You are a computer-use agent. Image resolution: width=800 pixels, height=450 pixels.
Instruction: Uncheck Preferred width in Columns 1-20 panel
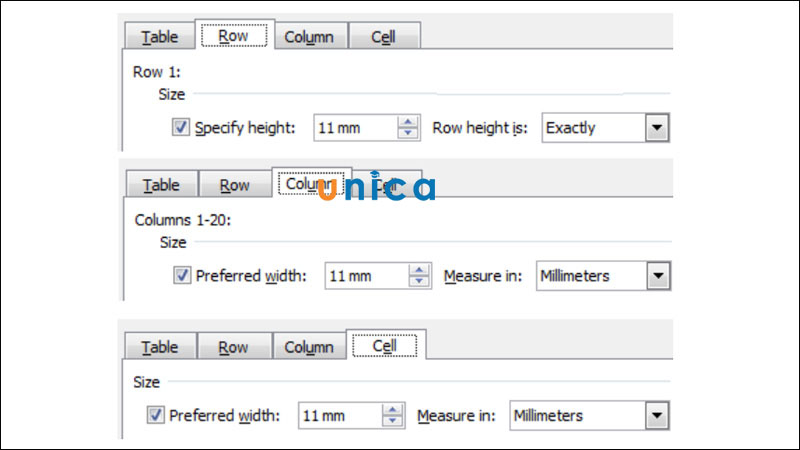coord(181,276)
